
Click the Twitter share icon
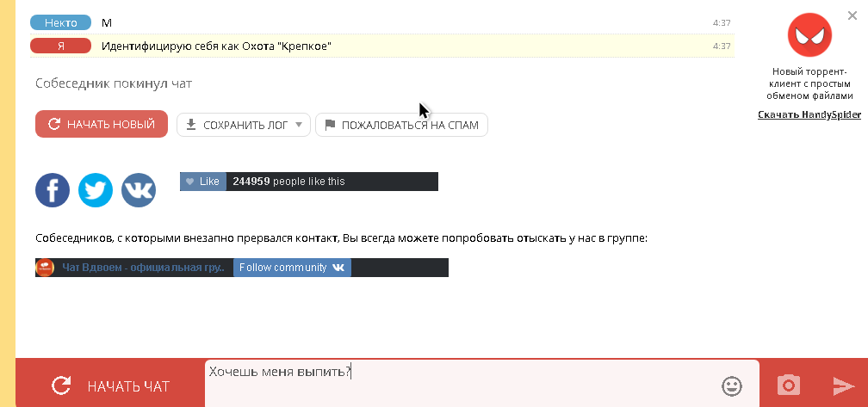tap(96, 190)
